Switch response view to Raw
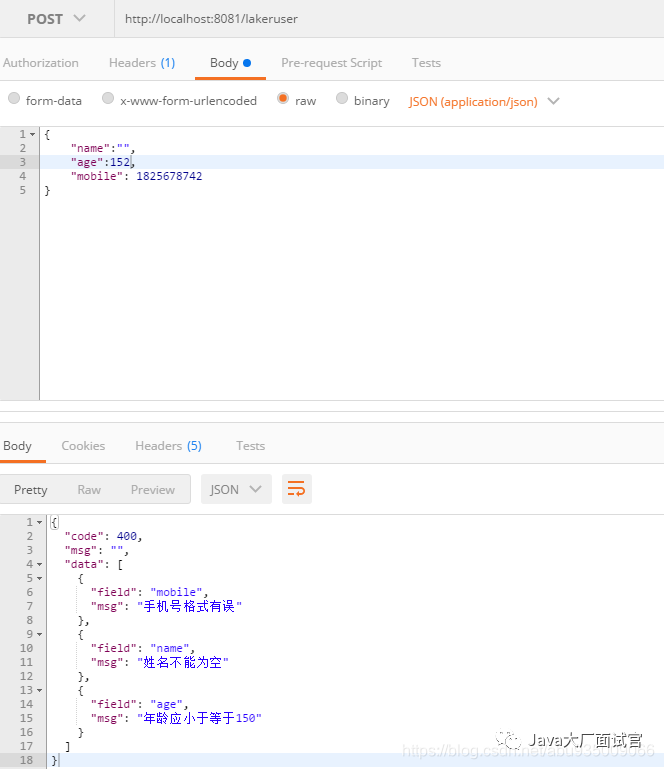Image resolution: width=664 pixels, height=769 pixels. (89, 489)
